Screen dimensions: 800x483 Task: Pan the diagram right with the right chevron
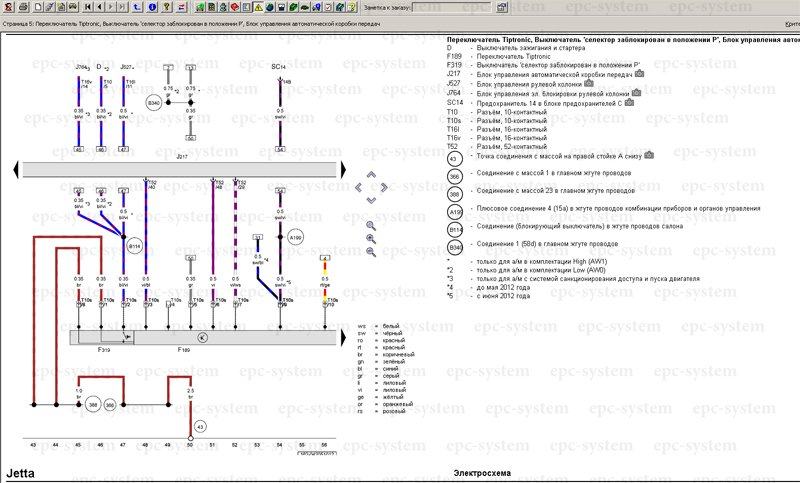tap(383, 186)
